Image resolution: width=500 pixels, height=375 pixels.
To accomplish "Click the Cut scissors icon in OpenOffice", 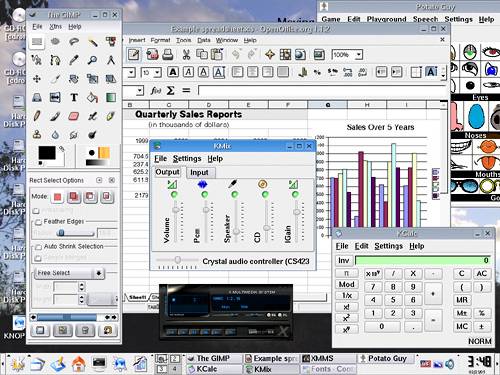I will coord(186,54).
